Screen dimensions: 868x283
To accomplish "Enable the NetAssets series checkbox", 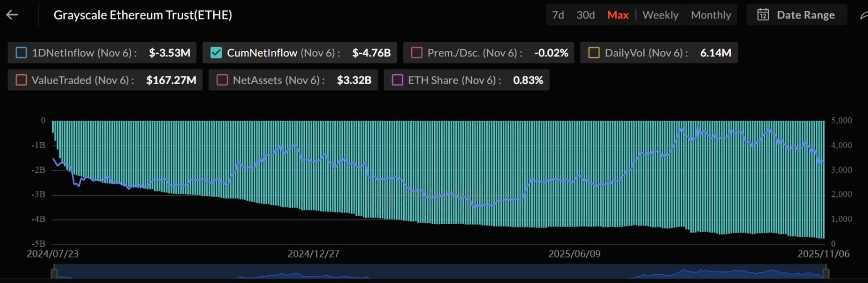I will pos(222,80).
